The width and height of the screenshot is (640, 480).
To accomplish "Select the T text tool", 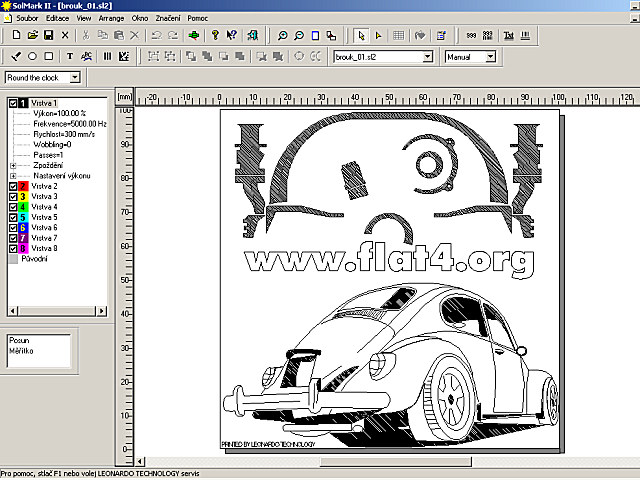I will 70,56.
